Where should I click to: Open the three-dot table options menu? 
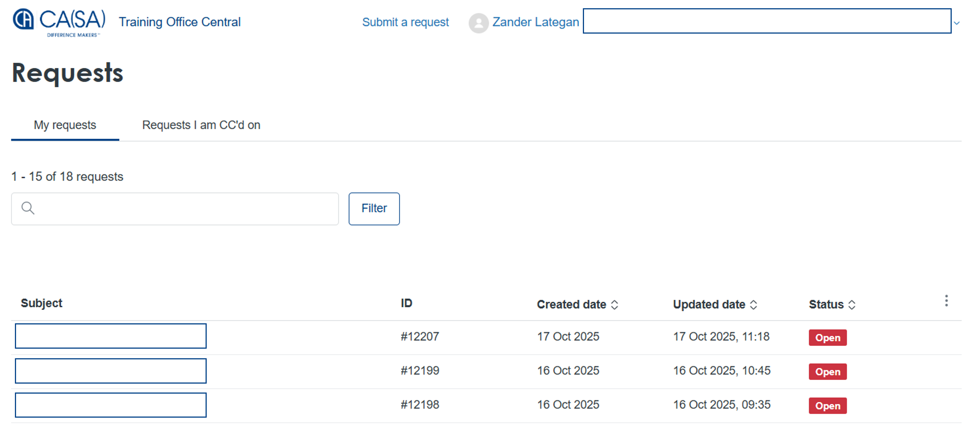tap(946, 301)
